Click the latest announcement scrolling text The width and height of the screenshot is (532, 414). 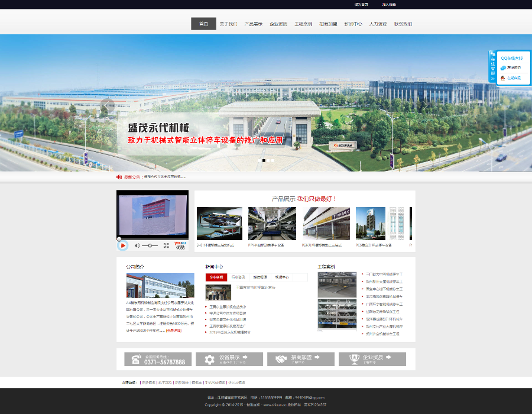[166, 177]
